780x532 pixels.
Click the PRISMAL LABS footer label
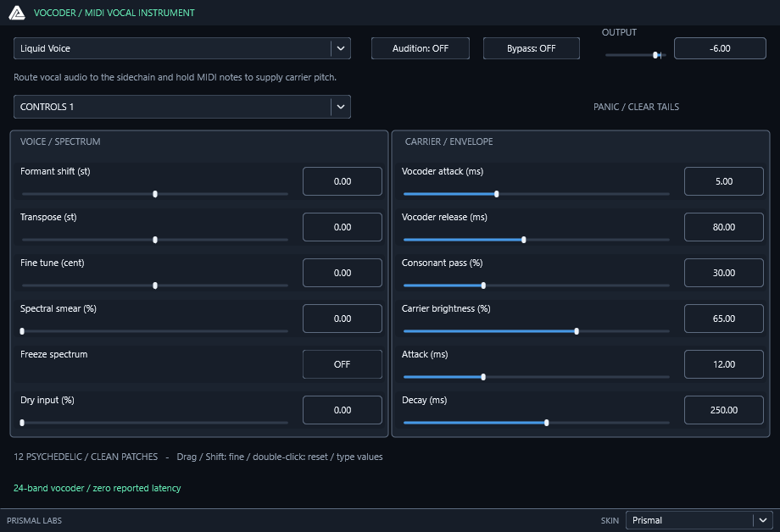[x=34, y=521]
